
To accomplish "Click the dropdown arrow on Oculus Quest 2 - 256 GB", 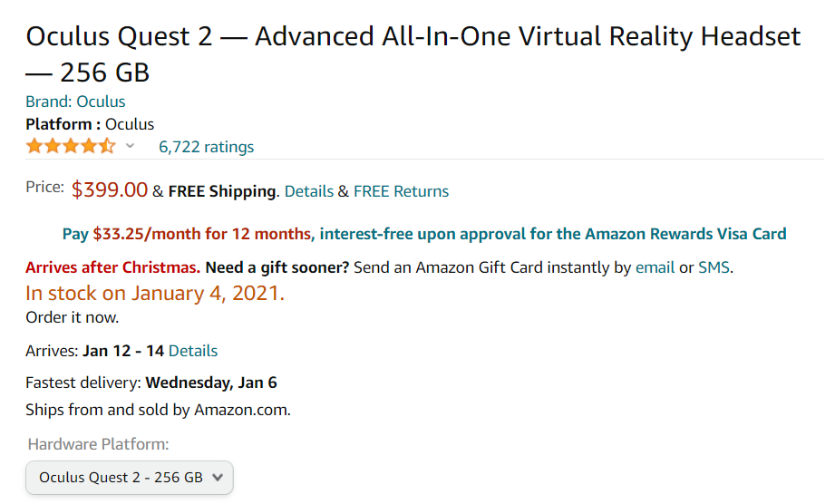I will pos(218,478).
